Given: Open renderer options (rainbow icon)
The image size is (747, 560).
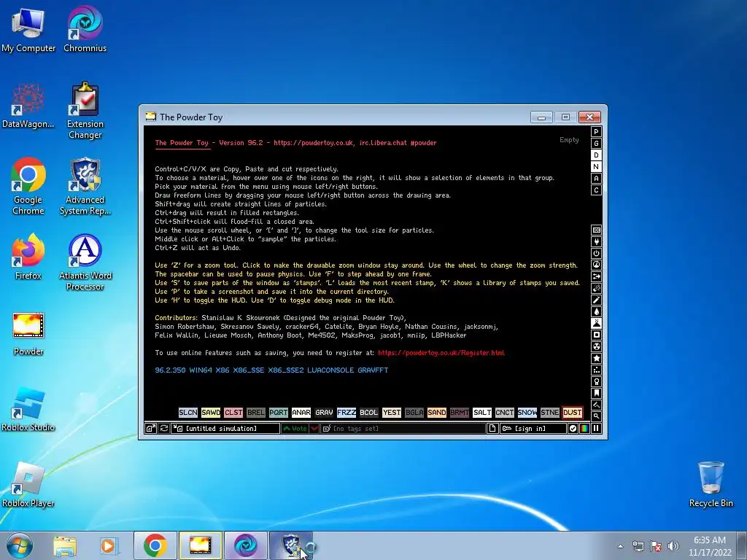Looking at the screenshot, I should coord(584,429).
